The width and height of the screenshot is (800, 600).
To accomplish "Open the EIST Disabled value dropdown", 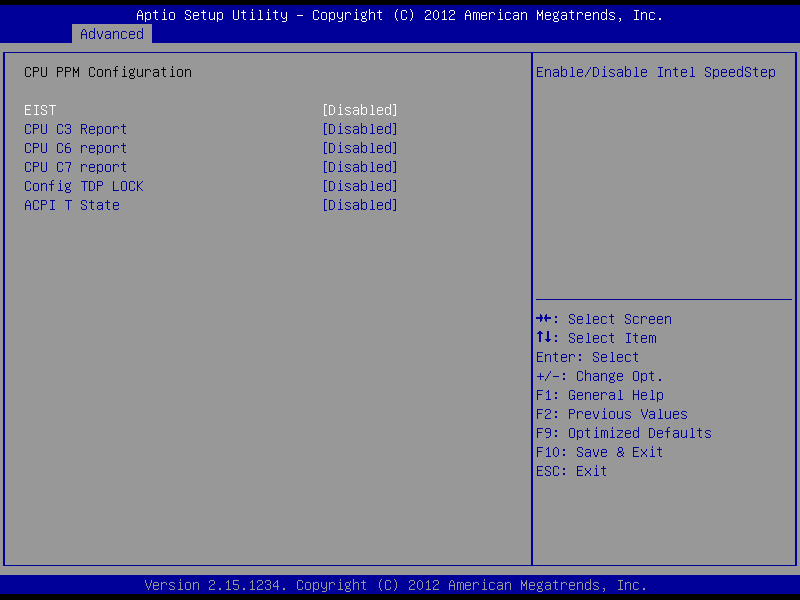I will (x=360, y=110).
